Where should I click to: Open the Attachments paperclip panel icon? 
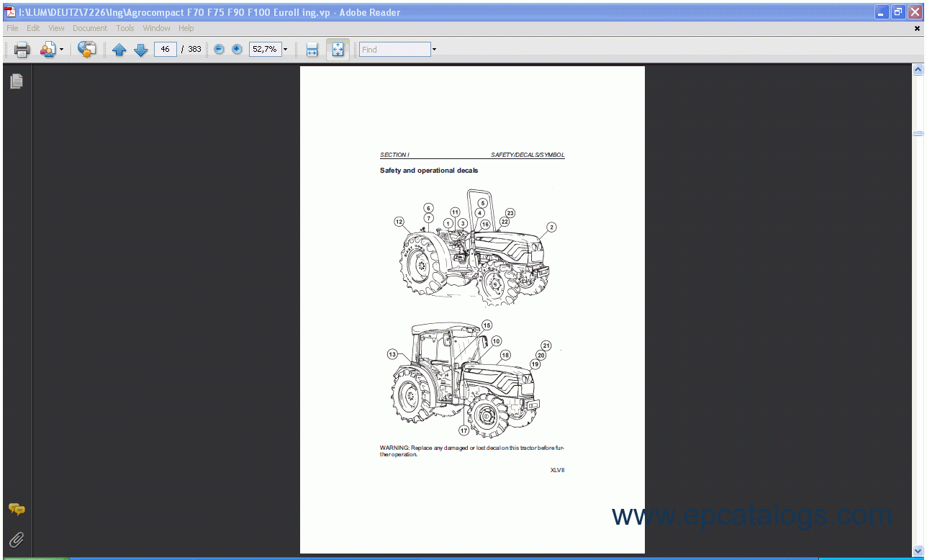pos(17,539)
